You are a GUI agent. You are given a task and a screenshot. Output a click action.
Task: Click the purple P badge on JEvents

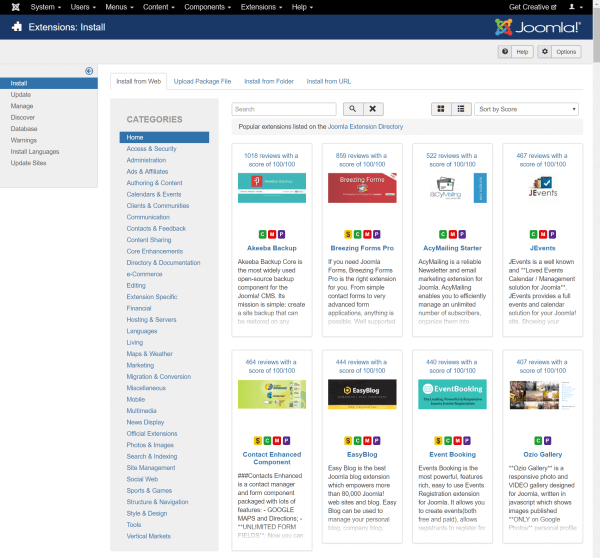[552, 234]
